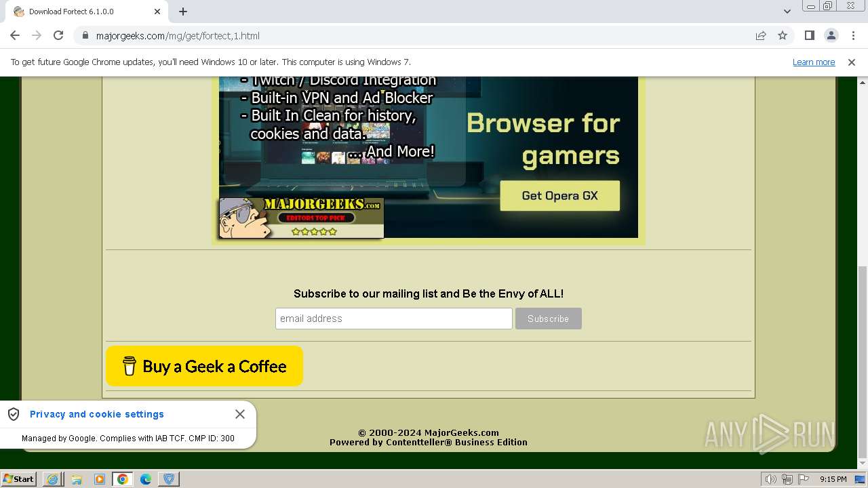The width and height of the screenshot is (868, 488).
Task: Click the address bar URL
Action: (178, 36)
